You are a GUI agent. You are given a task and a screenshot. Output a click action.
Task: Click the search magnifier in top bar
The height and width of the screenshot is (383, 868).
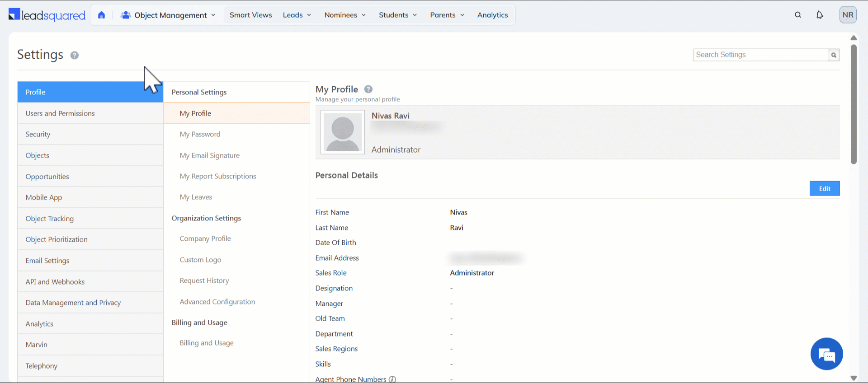pos(798,15)
